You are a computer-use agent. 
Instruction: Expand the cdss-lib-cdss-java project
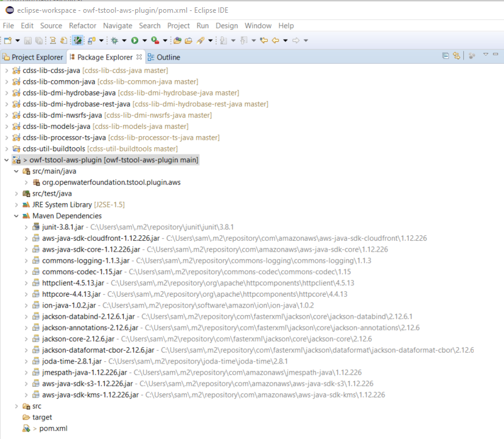tap(7, 71)
